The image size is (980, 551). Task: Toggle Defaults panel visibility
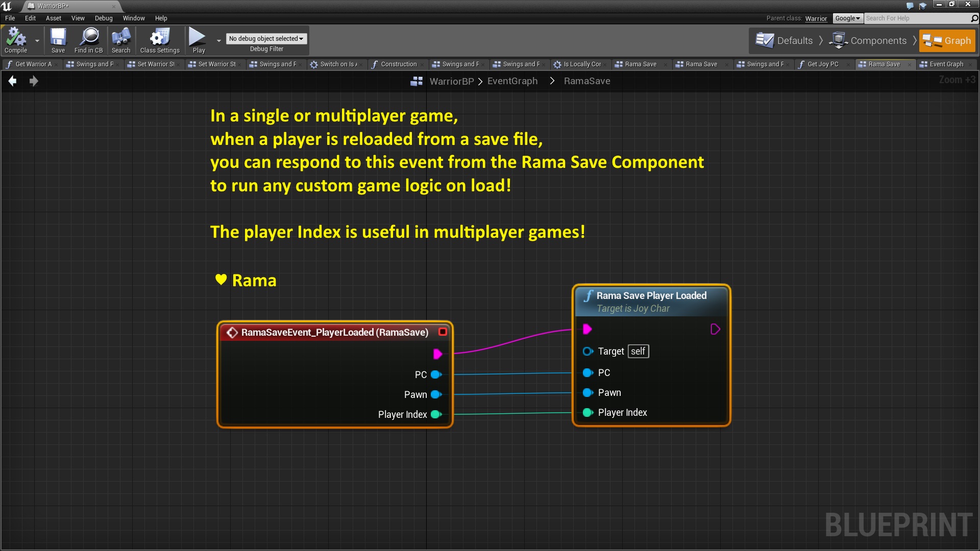pyautogui.click(x=786, y=40)
